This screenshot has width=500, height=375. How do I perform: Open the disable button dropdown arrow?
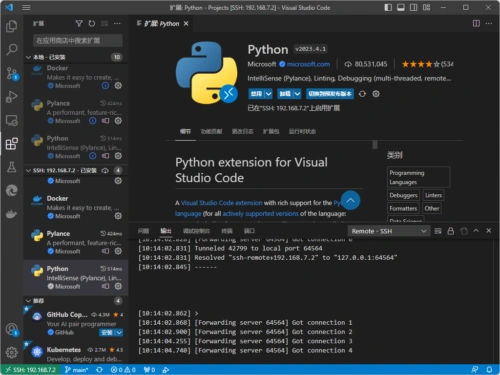click(x=269, y=94)
